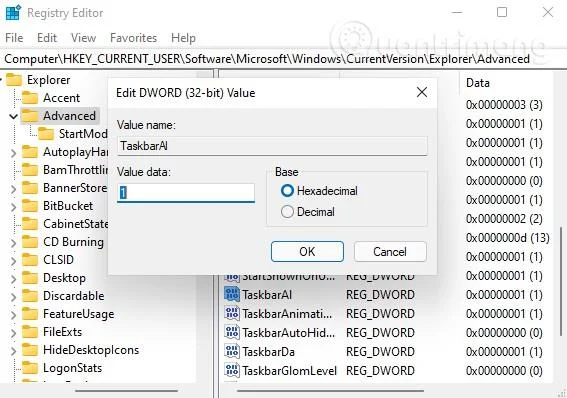Select the TaskbarAl value name
The height and width of the screenshot is (398, 567).
pyautogui.click(x=267, y=295)
